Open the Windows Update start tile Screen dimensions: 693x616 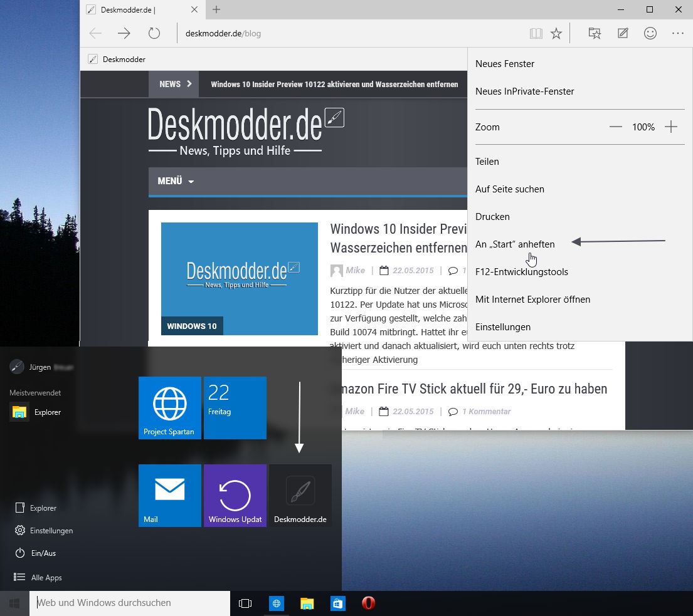(x=235, y=496)
